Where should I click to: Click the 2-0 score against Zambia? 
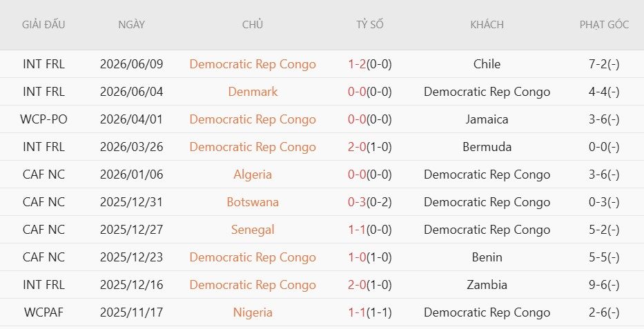click(357, 284)
